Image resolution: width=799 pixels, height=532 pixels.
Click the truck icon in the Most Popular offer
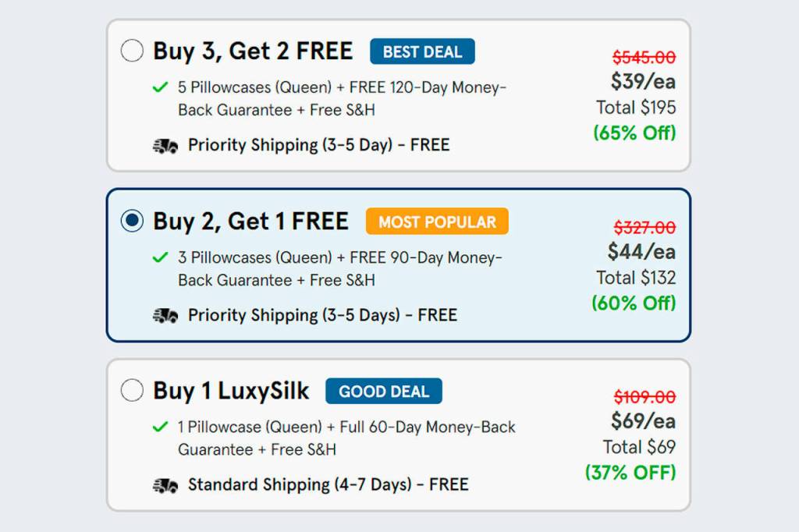(165, 316)
